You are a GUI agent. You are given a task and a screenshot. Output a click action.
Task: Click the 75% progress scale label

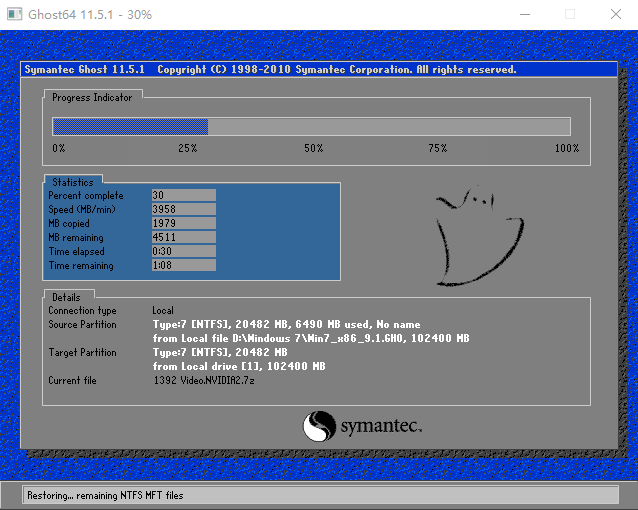point(438,148)
